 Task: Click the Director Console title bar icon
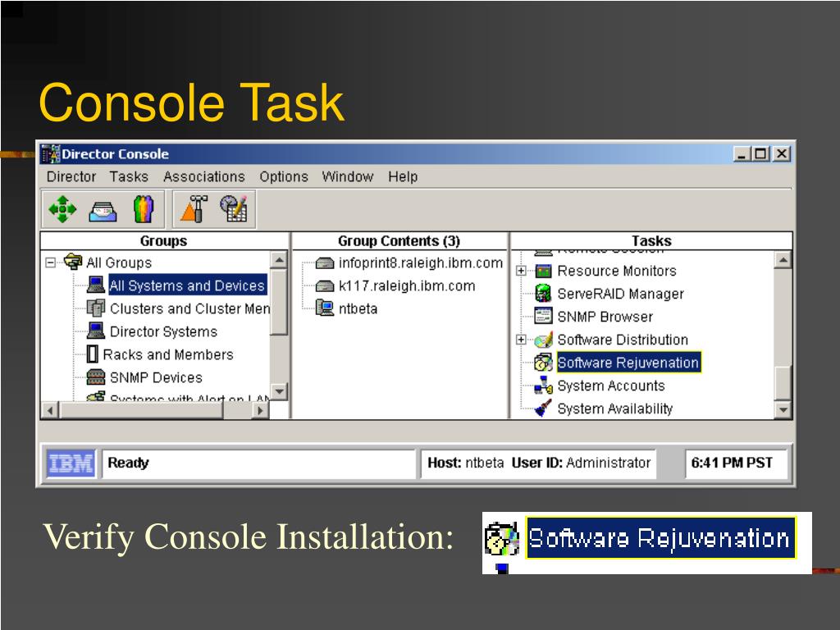(x=51, y=153)
